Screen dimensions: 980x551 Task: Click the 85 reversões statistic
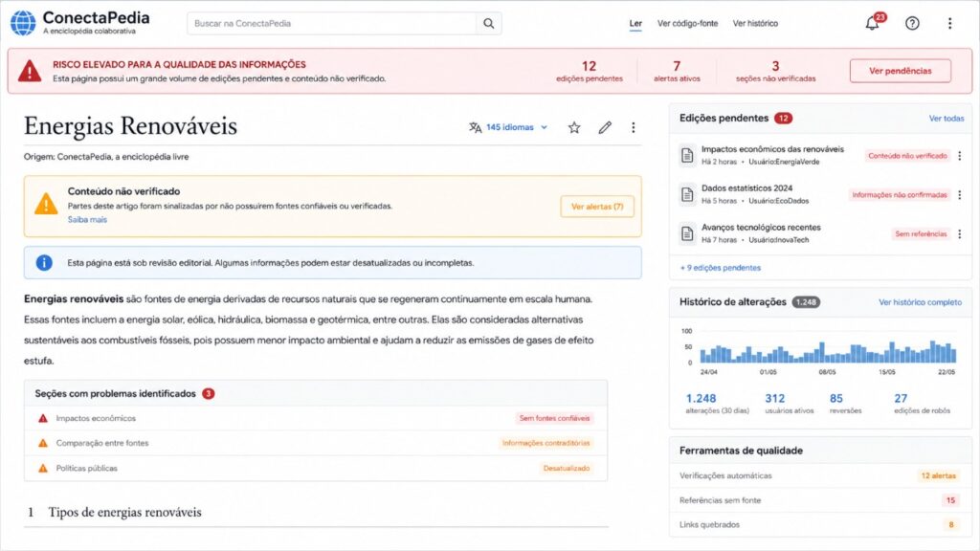click(x=845, y=404)
